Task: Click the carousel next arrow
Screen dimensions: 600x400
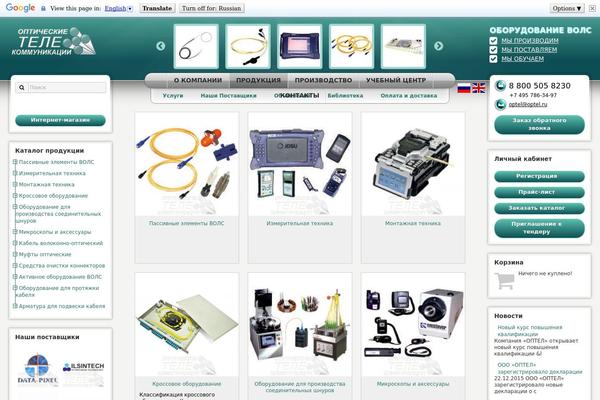Action: (x=439, y=46)
